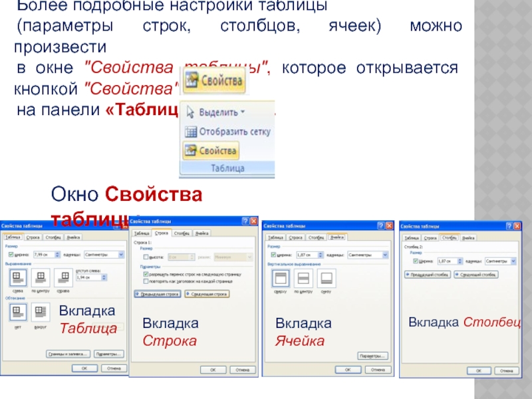Viewport: 532px width, 399px height.
Task: Click Отмена in Ячейка-tab dialog
Action: click(378, 370)
